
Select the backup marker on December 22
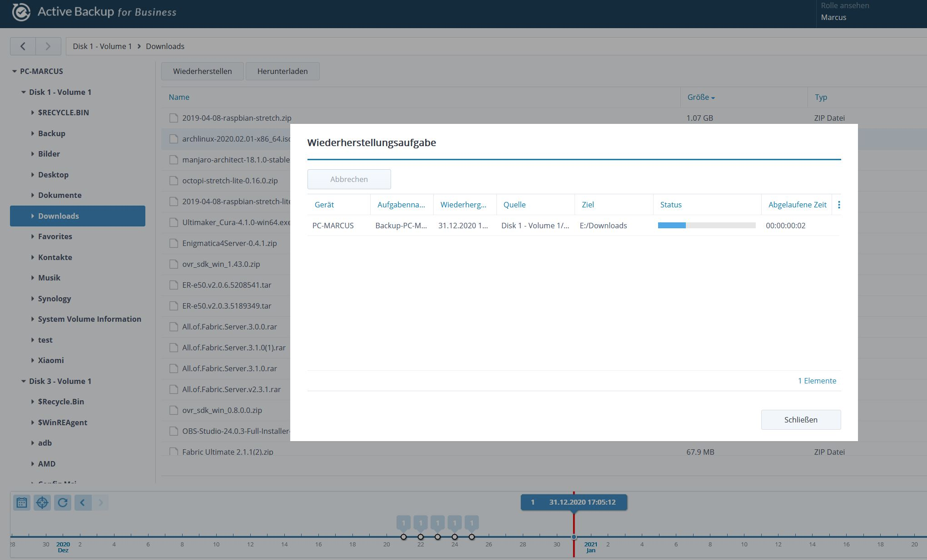point(421,537)
